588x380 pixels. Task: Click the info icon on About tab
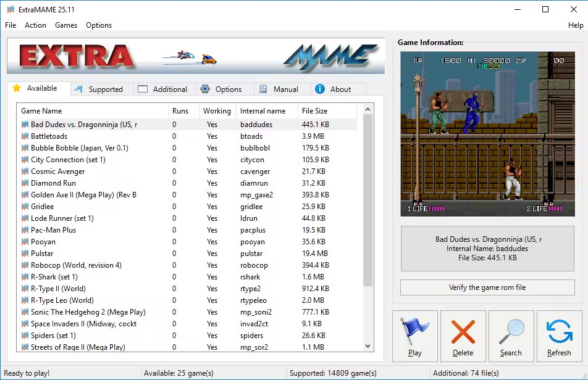tap(320, 89)
